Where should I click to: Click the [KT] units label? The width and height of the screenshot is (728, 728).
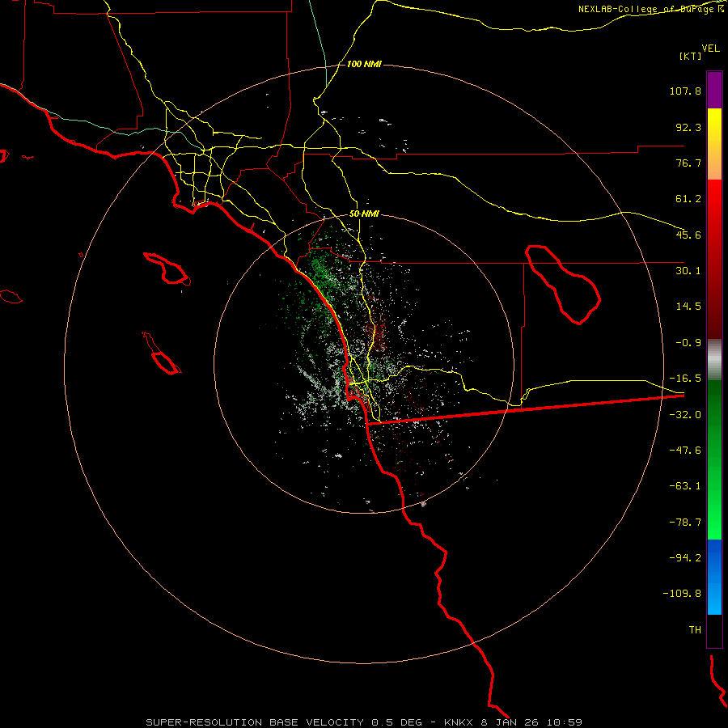click(x=691, y=56)
